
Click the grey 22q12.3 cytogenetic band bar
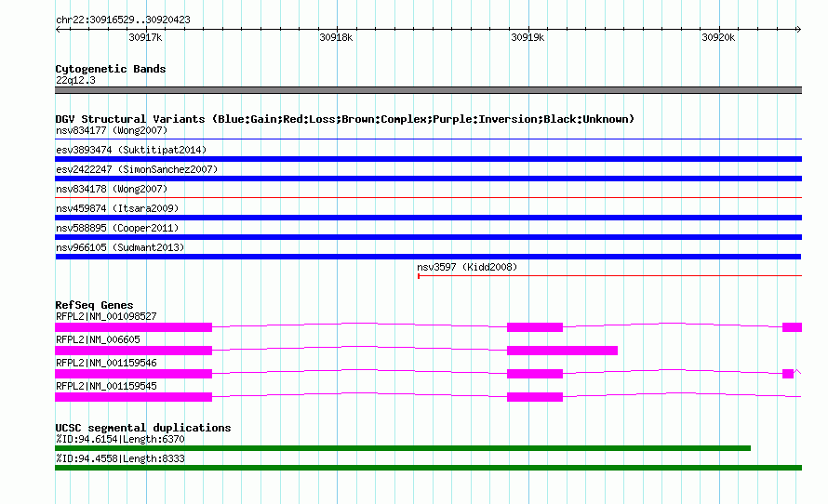[428, 90]
